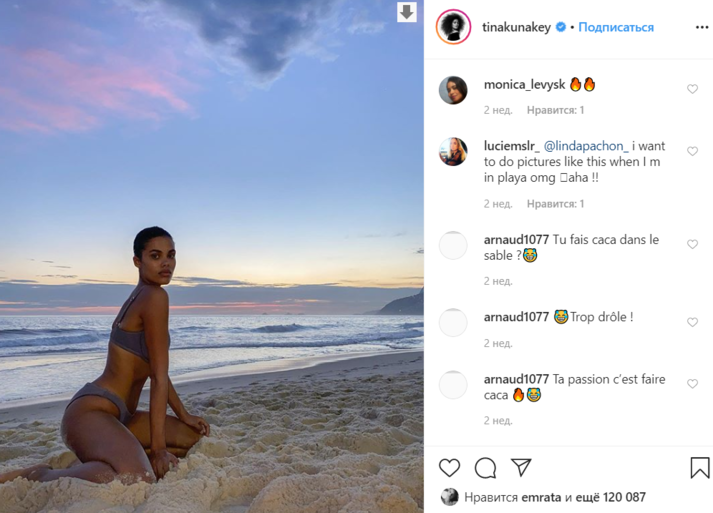The image size is (713, 513).
Task: Open luciemslr_ username link
Action: [x=512, y=146]
